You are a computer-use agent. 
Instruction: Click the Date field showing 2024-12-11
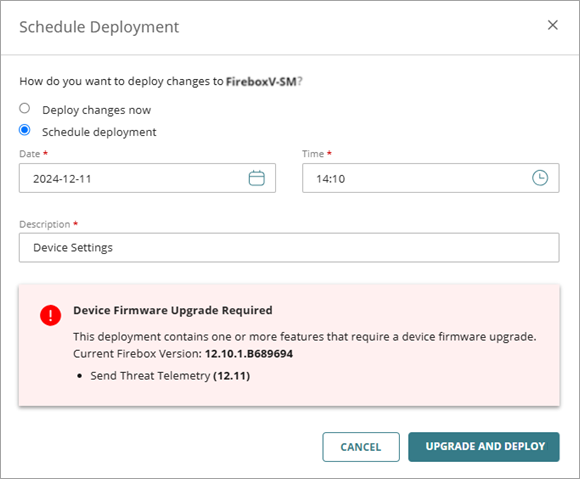click(x=147, y=178)
